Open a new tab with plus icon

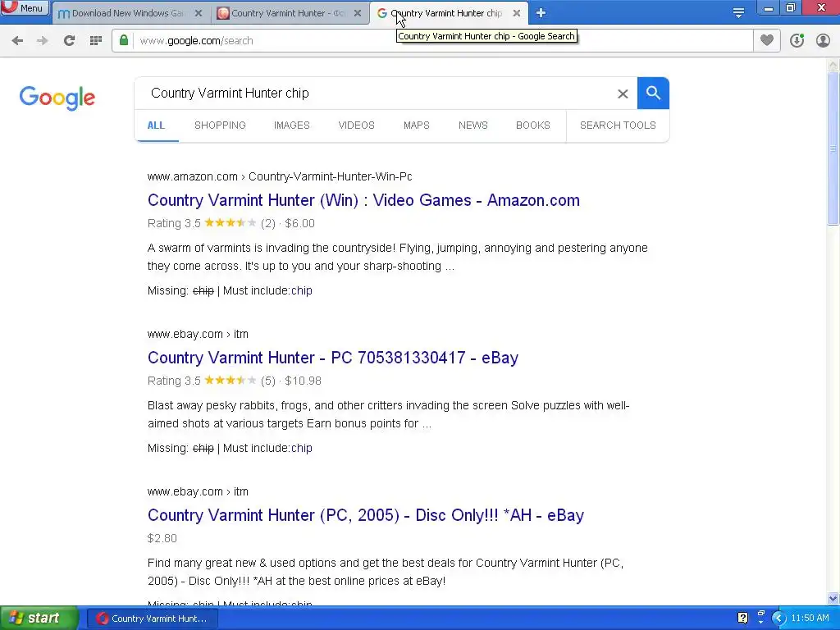[541, 13]
